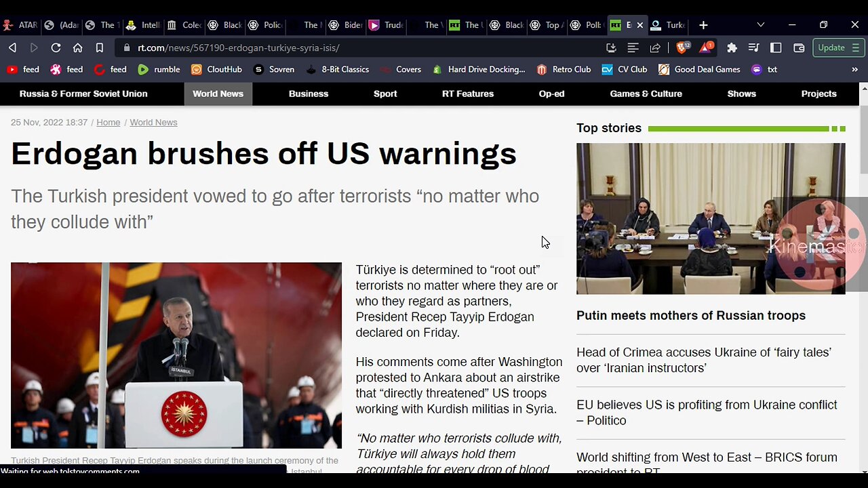Open the Projects section

pos(819,94)
